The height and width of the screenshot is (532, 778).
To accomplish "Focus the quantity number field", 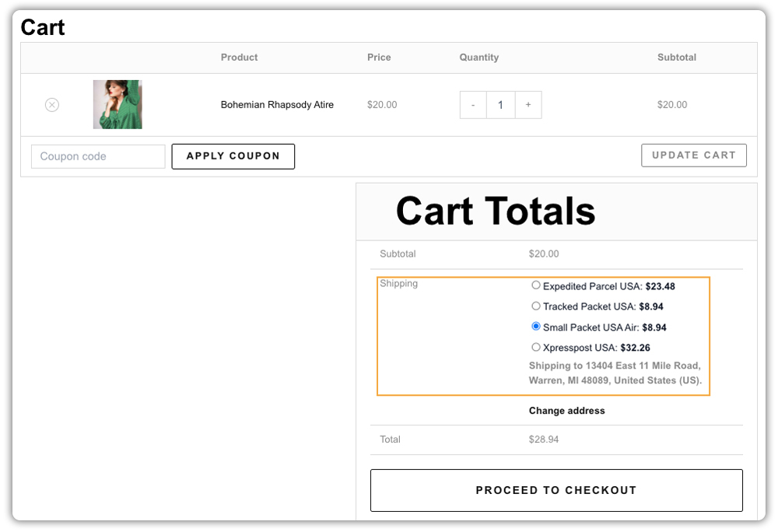I will [x=500, y=105].
